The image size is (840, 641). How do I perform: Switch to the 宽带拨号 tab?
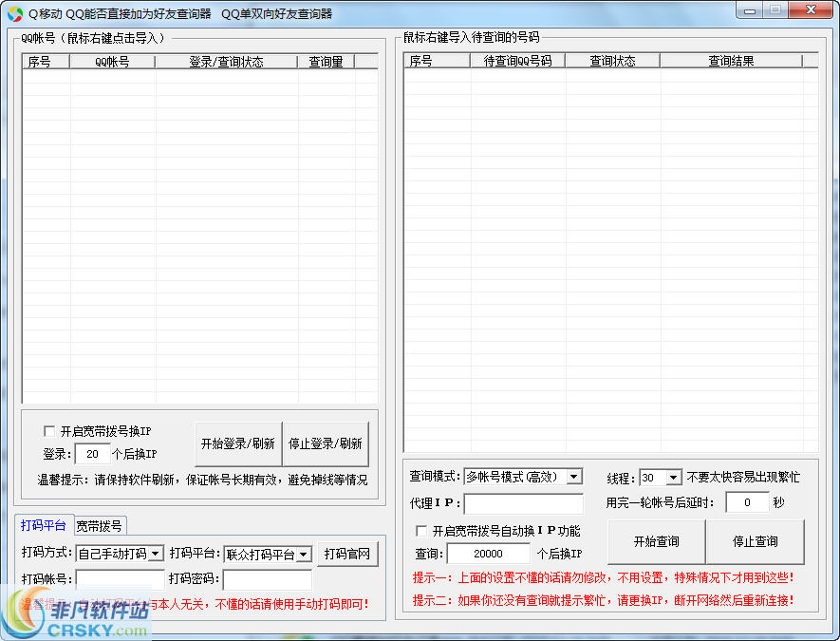(99, 525)
